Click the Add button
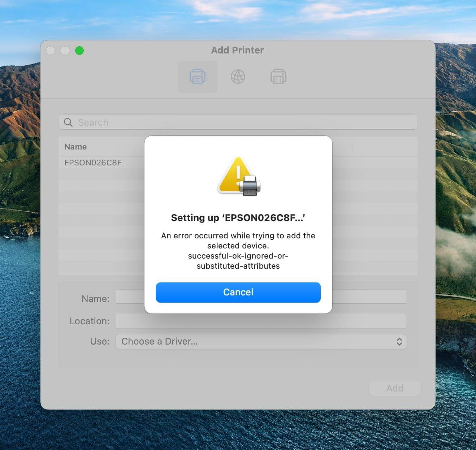 click(x=395, y=388)
